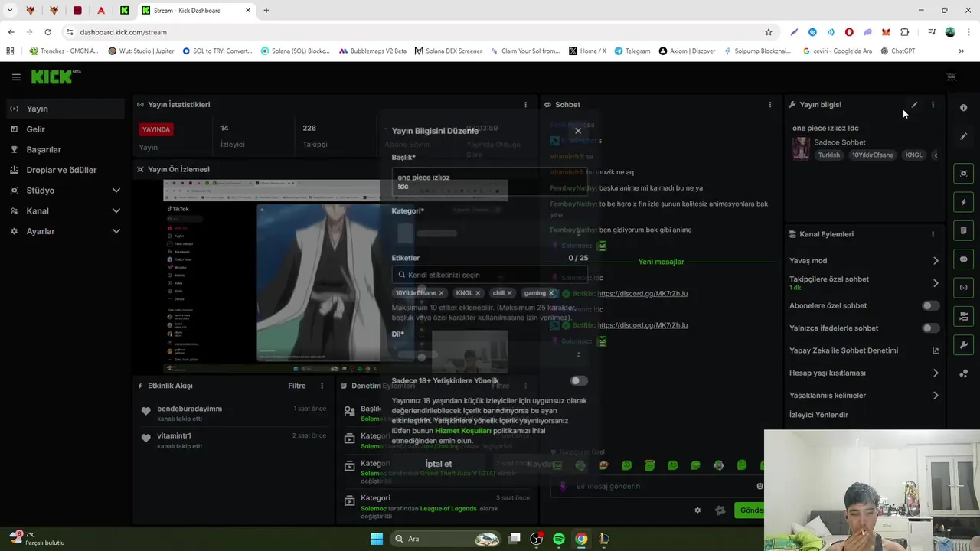This screenshot has height=551, width=980.
Task: Open Spotify from taskbar
Action: pos(559,539)
